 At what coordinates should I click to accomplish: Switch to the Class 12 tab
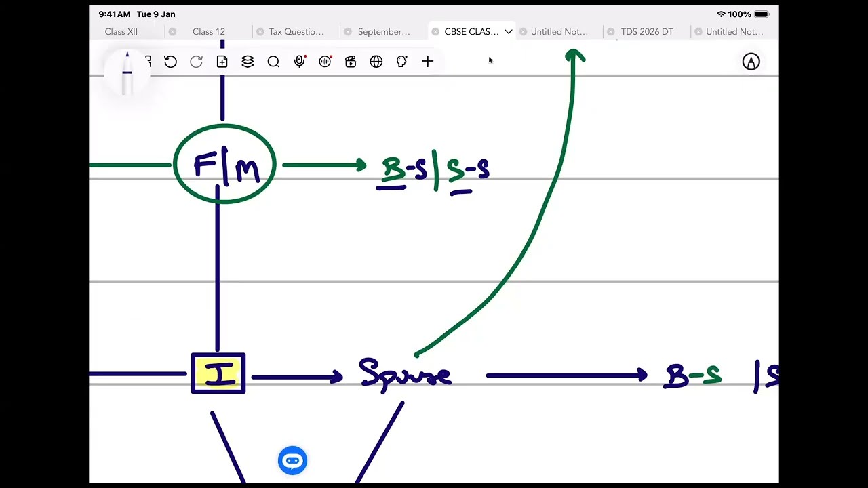click(209, 31)
